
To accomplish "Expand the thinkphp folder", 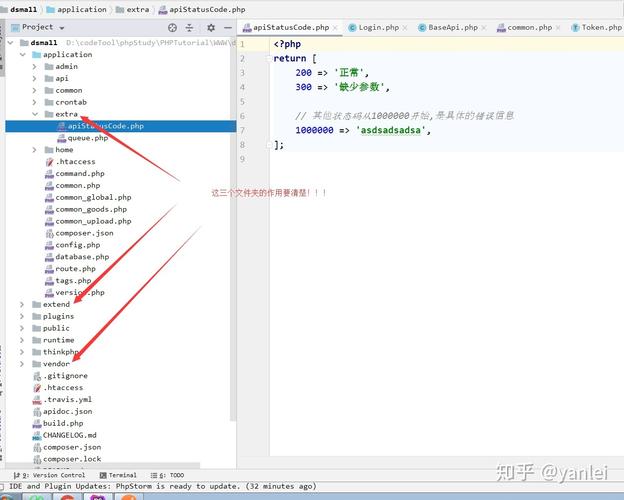I will coord(22,352).
